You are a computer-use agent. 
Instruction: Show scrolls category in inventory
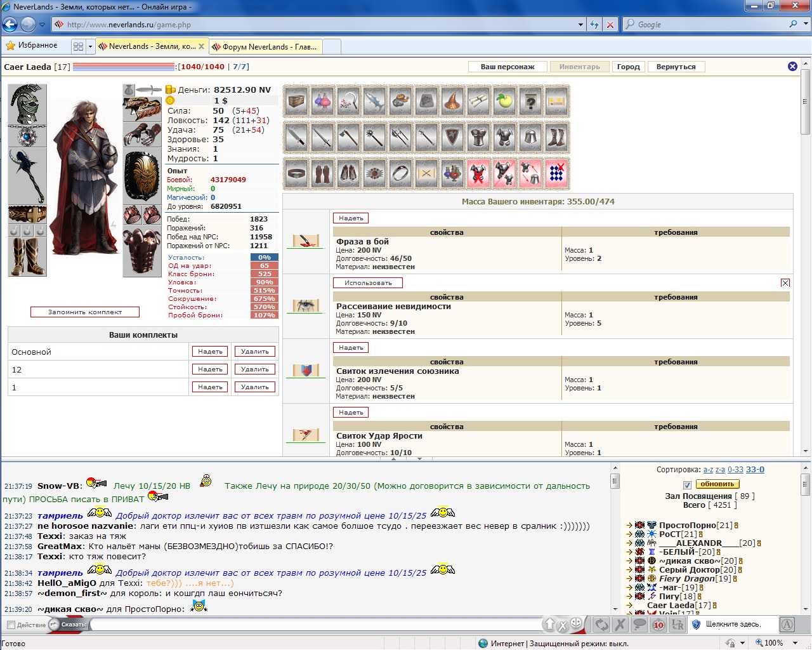click(x=478, y=102)
